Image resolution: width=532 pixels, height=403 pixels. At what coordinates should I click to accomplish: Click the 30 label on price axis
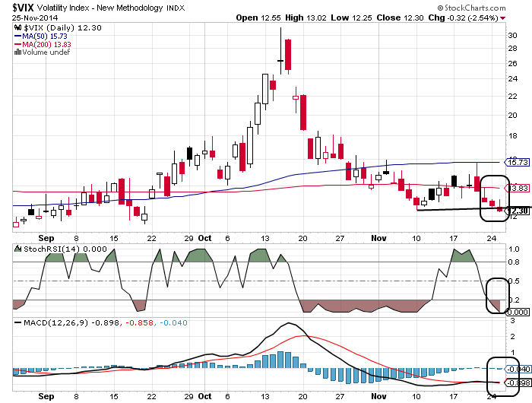(x=513, y=35)
